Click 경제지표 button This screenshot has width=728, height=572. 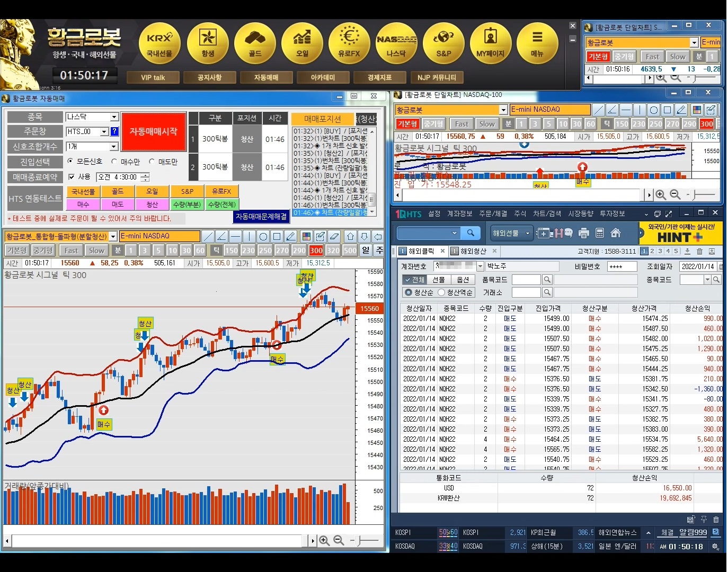pos(380,77)
